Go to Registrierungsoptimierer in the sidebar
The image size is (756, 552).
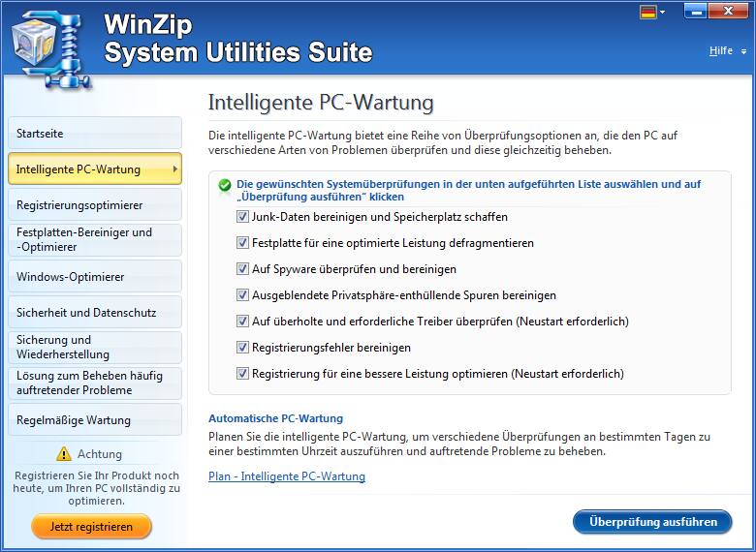(x=94, y=205)
